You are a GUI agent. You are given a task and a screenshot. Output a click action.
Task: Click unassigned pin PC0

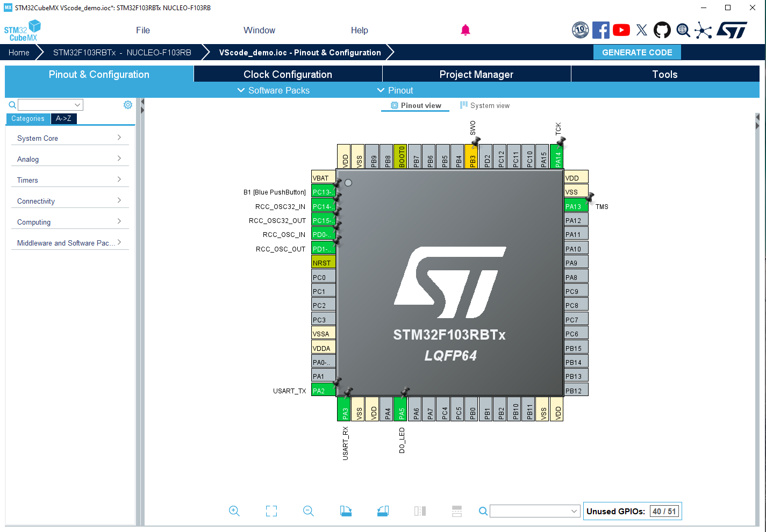click(324, 277)
